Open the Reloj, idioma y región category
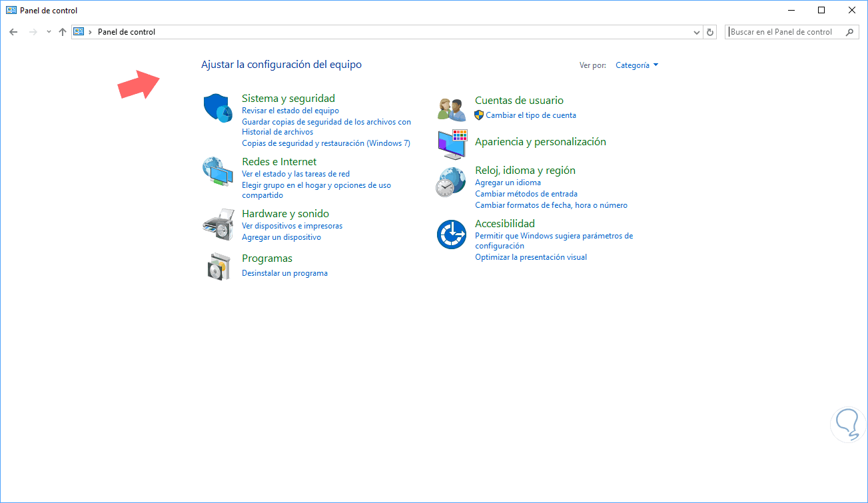 point(525,171)
